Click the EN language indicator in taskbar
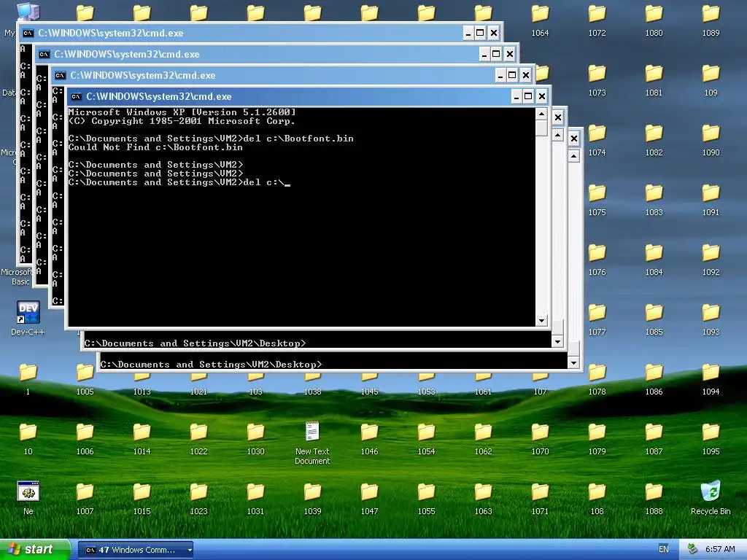747x560 pixels. pos(663,549)
